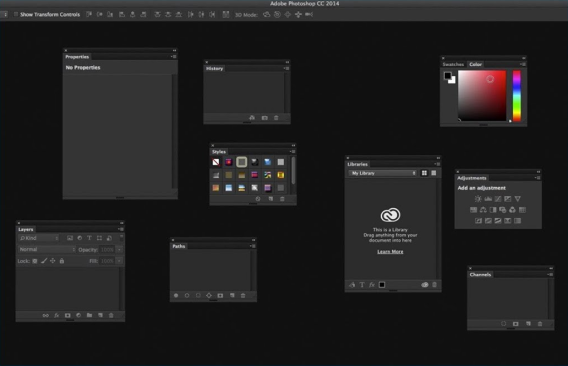Open the Channels panel flyout menu
This screenshot has height=366, width=568.
[550, 274]
